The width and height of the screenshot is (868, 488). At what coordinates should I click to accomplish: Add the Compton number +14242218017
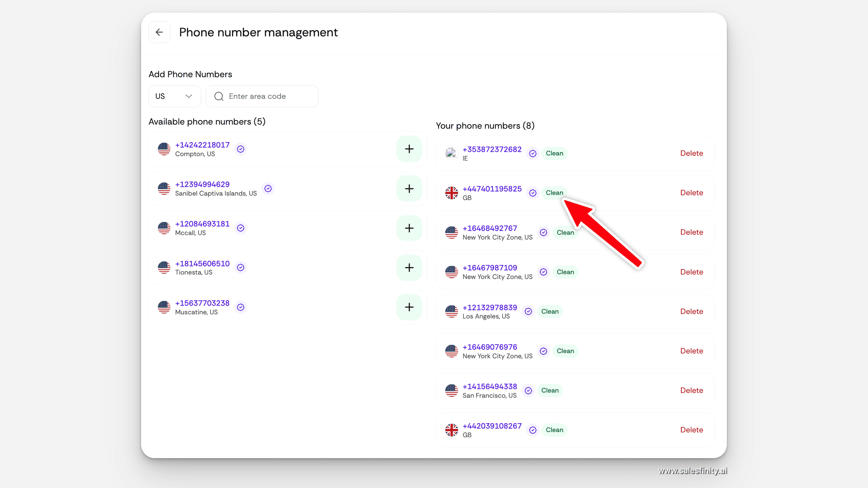point(409,149)
